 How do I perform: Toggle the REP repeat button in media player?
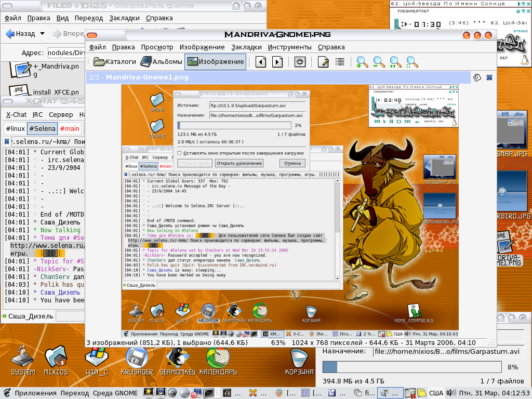point(504,58)
